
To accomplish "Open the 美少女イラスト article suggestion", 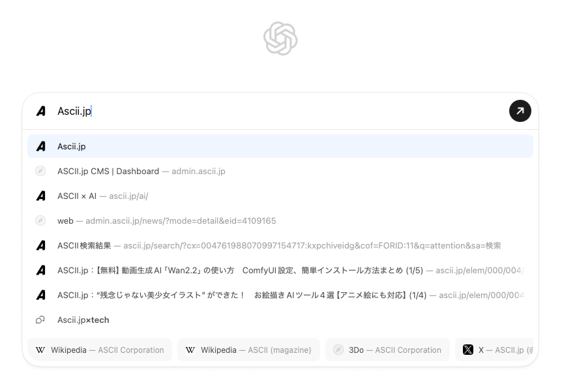I will pos(280,295).
